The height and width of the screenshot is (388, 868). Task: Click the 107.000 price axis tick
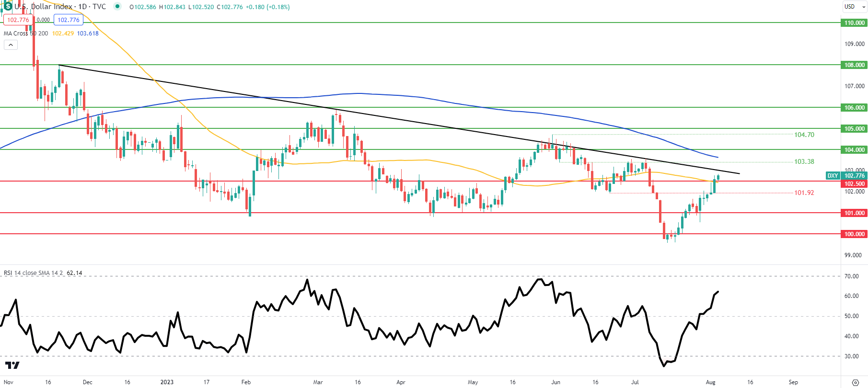coord(855,86)
